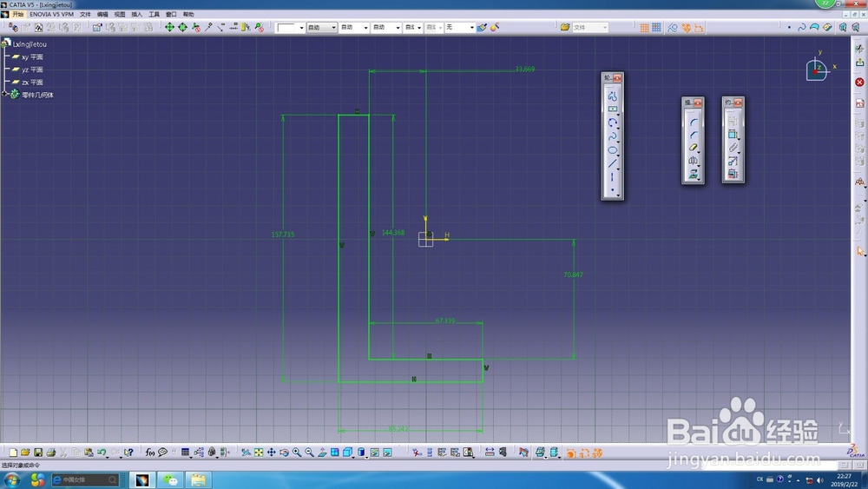Open the 开始 (Start) menu
Image resolution: width=868 pixels, height=489 pixels.
pyautogui.click(x=17, y=15)
